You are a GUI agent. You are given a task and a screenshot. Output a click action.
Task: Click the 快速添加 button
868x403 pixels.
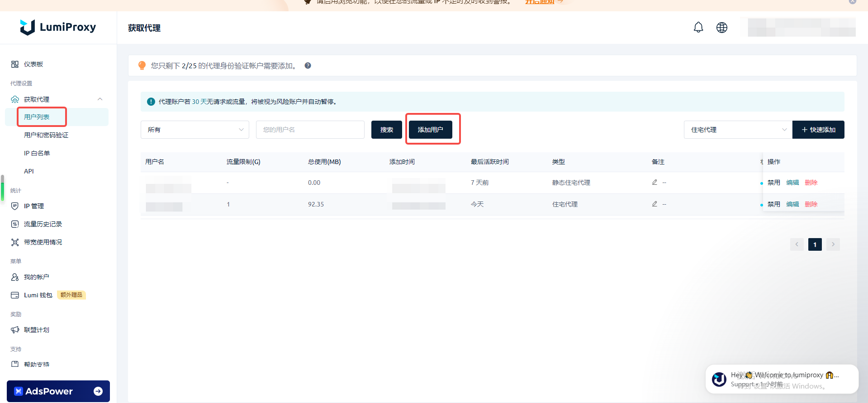818,130
